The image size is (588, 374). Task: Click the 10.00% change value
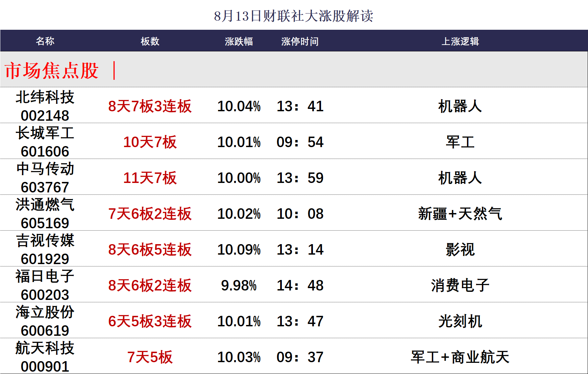point(239,178)
